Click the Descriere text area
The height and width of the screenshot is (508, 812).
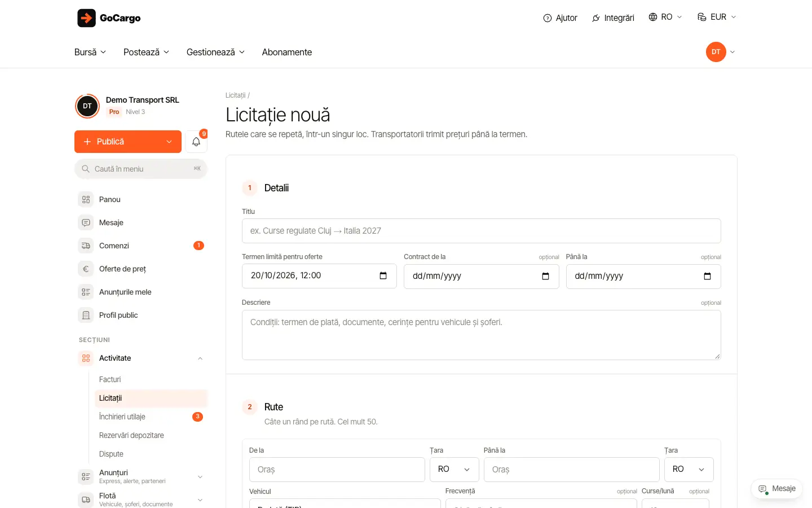click(x=482, y=335)
